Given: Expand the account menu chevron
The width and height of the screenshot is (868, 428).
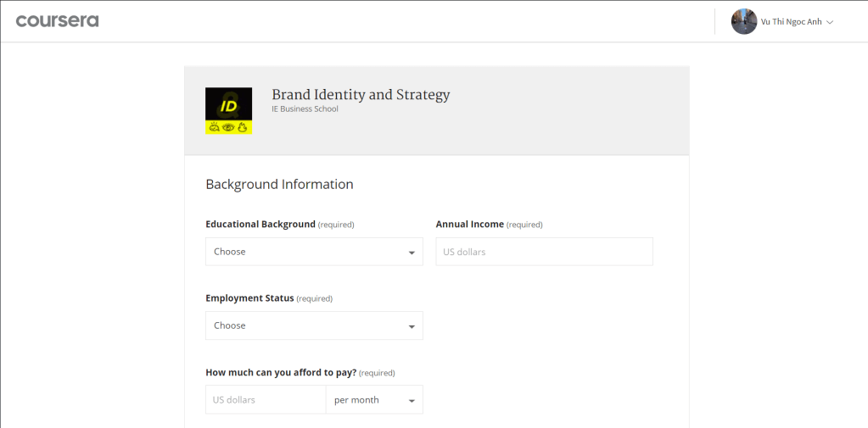Looking at the screenshot, I should click(830, 22).
